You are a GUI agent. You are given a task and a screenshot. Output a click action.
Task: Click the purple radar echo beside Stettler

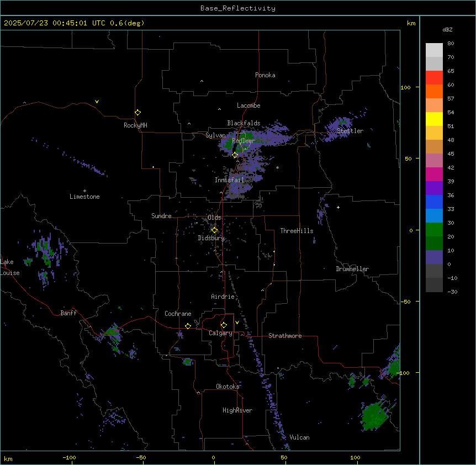[340, 128]
